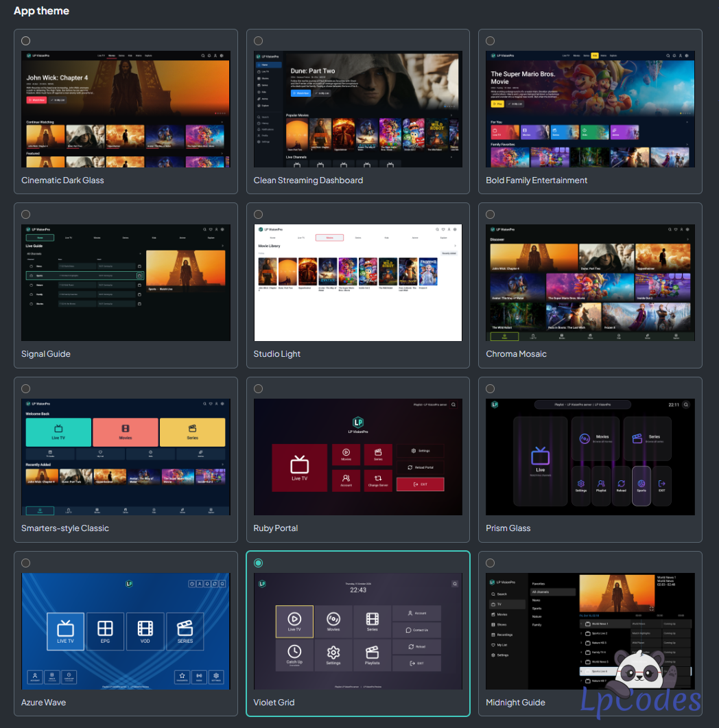The width and height of the screenshot is (719, 728).
Task: Select the Cinematic Dark Glass radio button
Action: [26, 41]
